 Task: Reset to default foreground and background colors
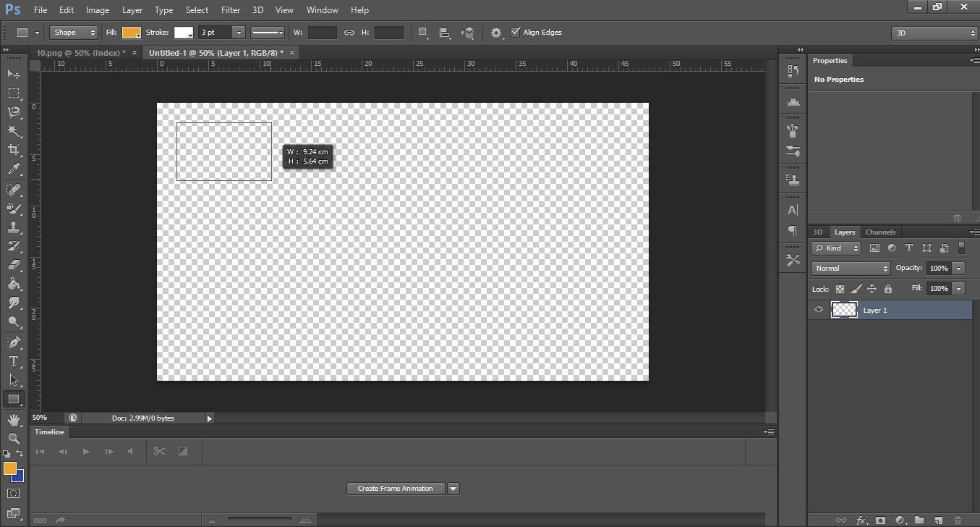click(6, 454)
